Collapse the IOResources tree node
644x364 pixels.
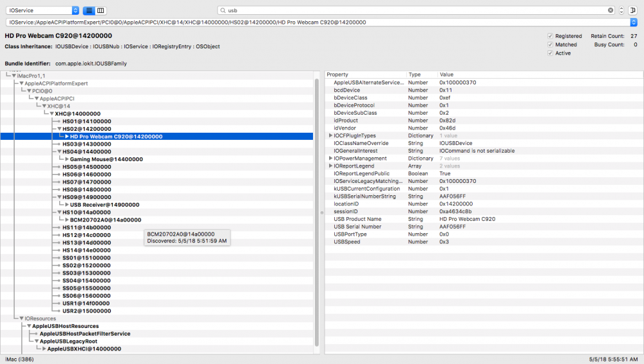[x=21, y=318]
